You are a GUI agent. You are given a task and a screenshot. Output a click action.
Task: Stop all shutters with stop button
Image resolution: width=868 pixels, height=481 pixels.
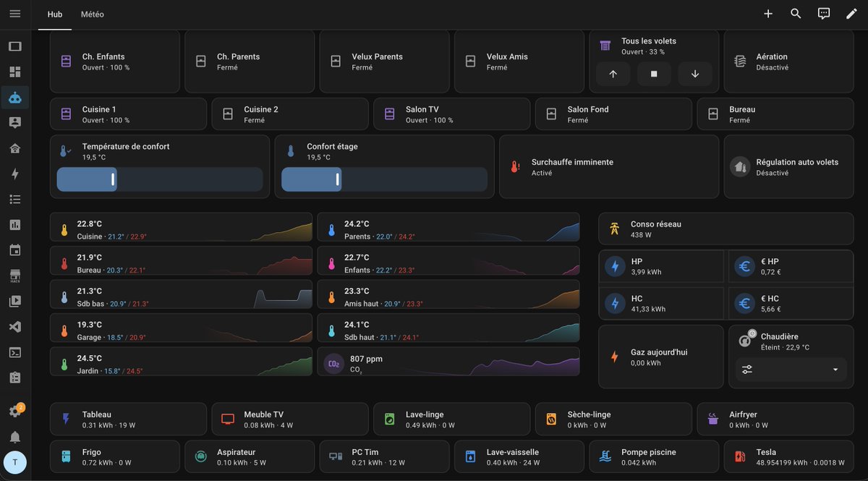coord(654,74)
